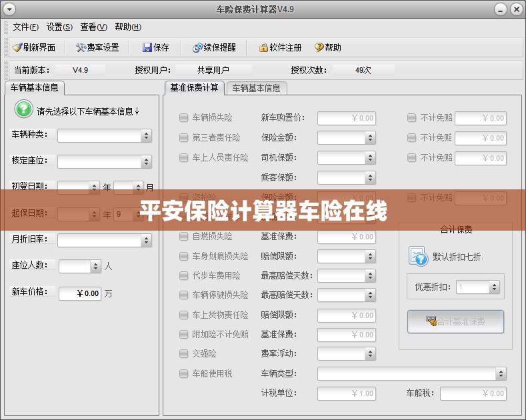Image resolution: width=526 pixels, height=420 pixels.
Task: Switch to the 基准保费计算 tab
Action: pyautogui.click(x=194, y=88)
